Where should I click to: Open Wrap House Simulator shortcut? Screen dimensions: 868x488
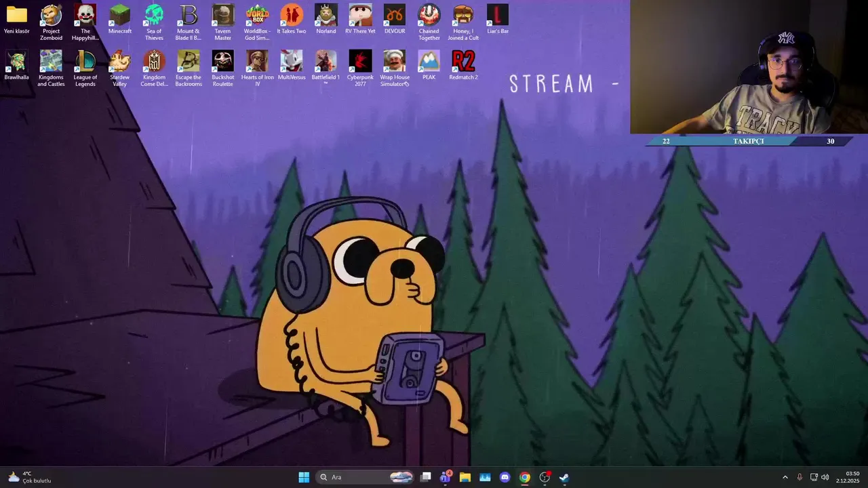click(395, 68)
